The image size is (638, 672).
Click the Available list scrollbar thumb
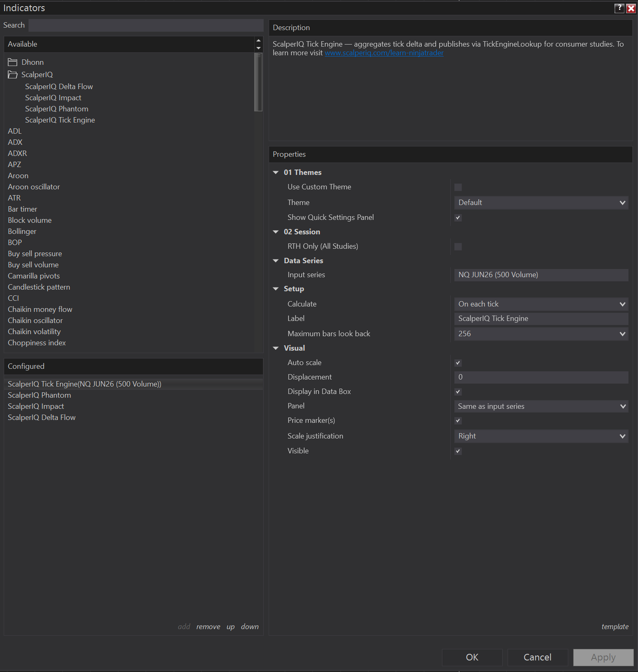coord(258,82)
